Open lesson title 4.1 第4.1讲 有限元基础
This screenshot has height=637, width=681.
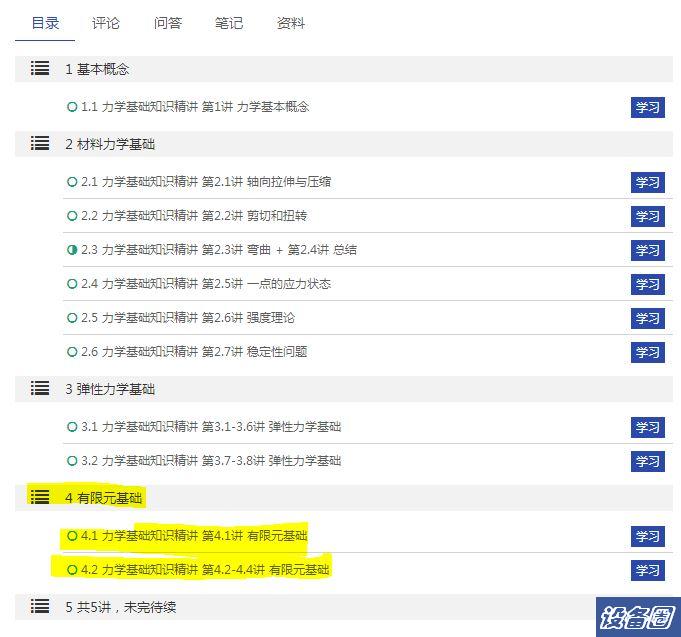coord(194,536)
